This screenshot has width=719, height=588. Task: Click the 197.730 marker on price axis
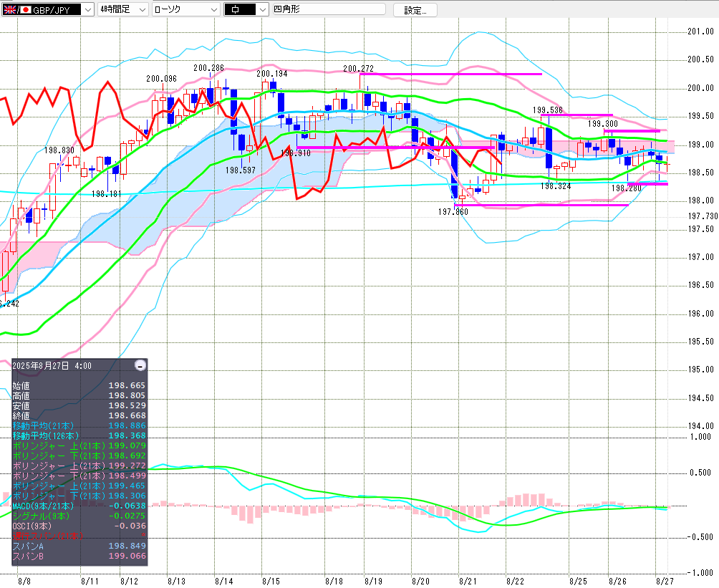pyautogui.click(x=703, y=216)
